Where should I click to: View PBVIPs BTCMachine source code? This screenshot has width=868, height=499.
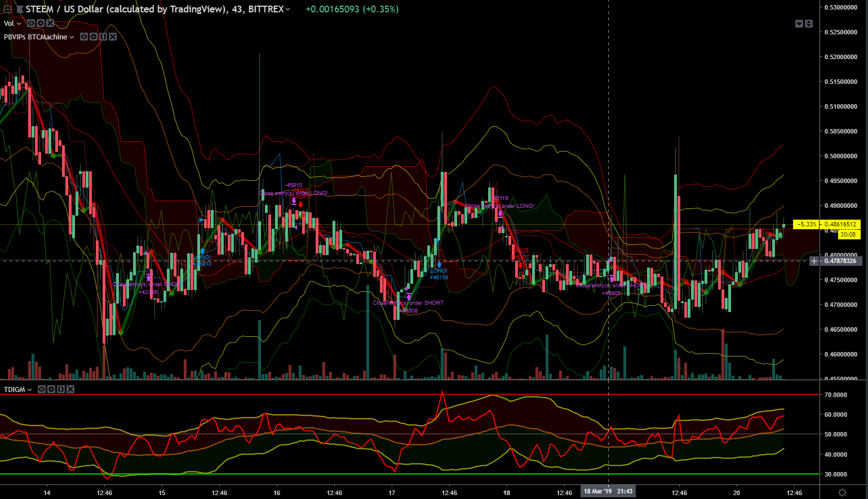[103, 37]
